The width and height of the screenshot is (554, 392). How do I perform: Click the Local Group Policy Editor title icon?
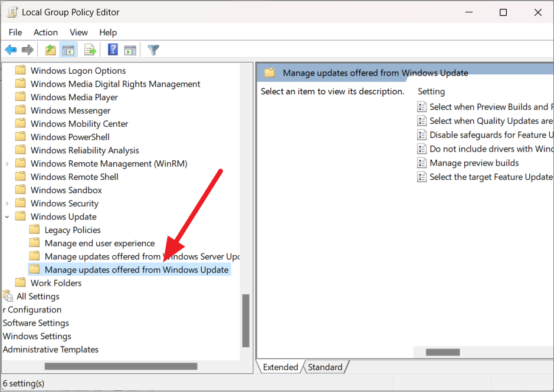coord(12,12)
